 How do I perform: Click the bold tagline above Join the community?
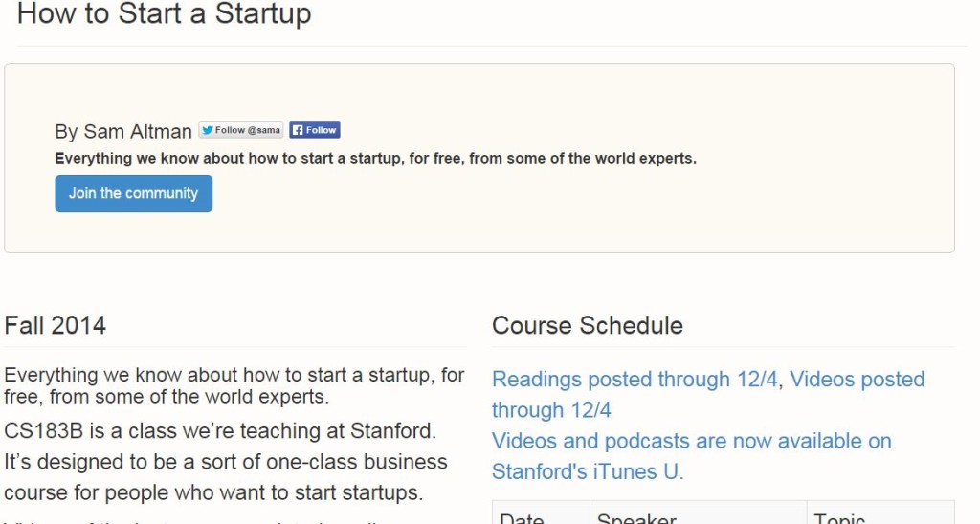click(x=375, y=159)
